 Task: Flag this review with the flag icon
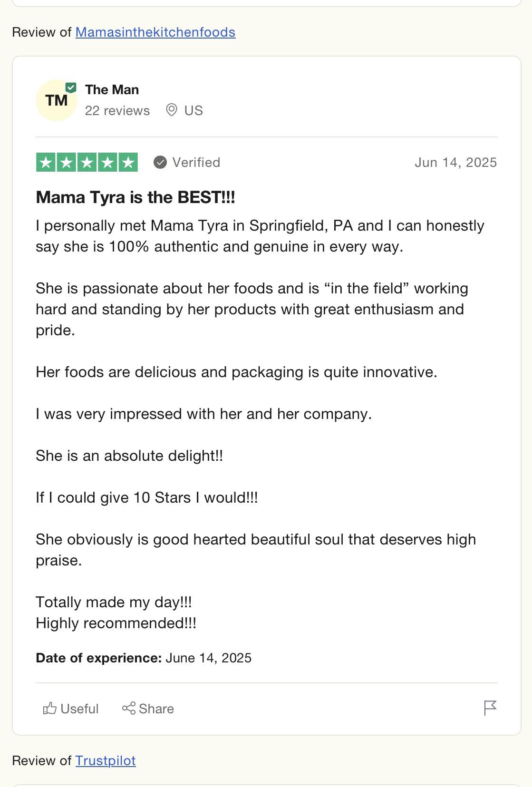490,708
